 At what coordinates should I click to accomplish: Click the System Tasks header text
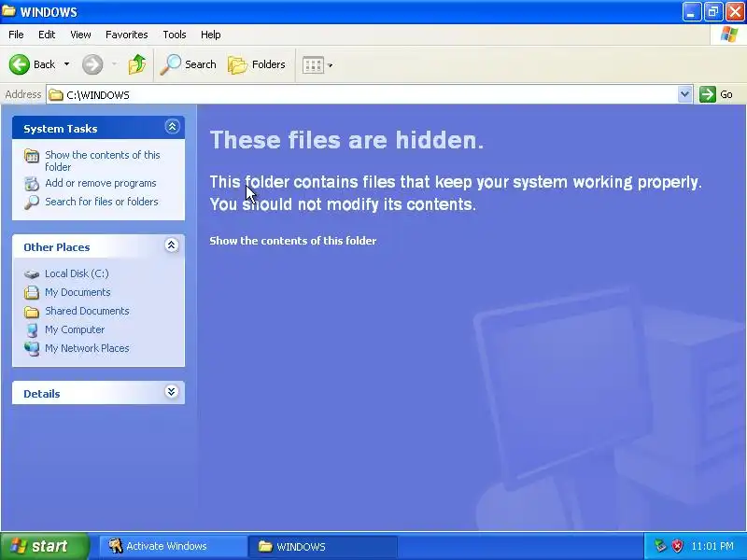click(61, 129)
